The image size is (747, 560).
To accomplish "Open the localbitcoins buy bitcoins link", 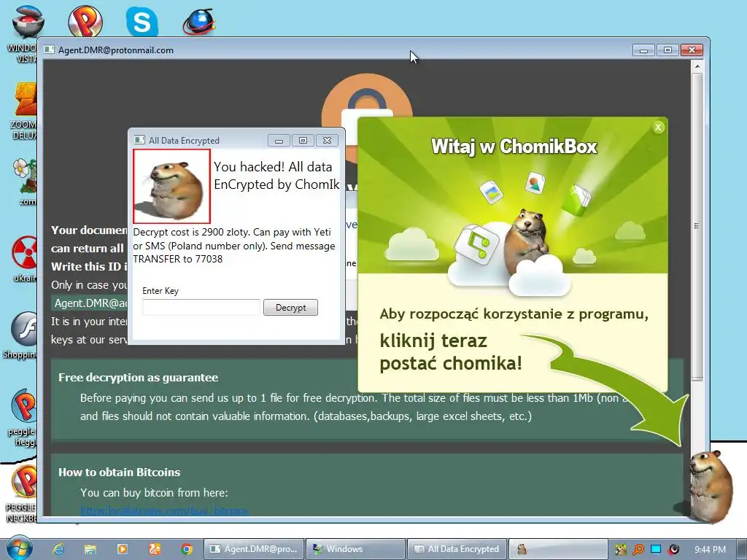I will coord(164,511).
